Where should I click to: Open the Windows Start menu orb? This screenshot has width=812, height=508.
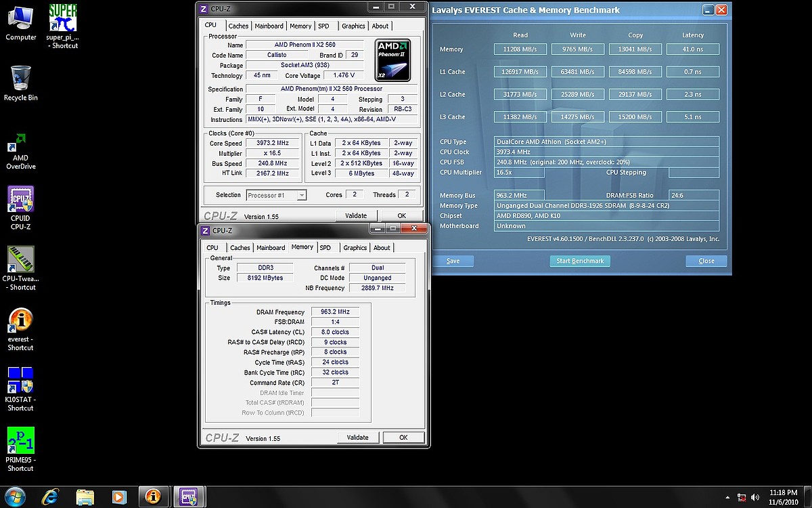(x=16, y=496)
